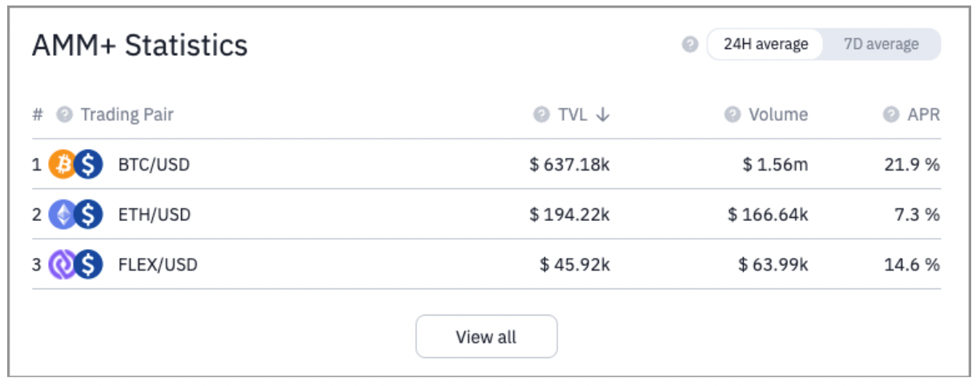Click USD icon in BTC/USD row
This screenshot has width=980, height=386.
(88, 165)
